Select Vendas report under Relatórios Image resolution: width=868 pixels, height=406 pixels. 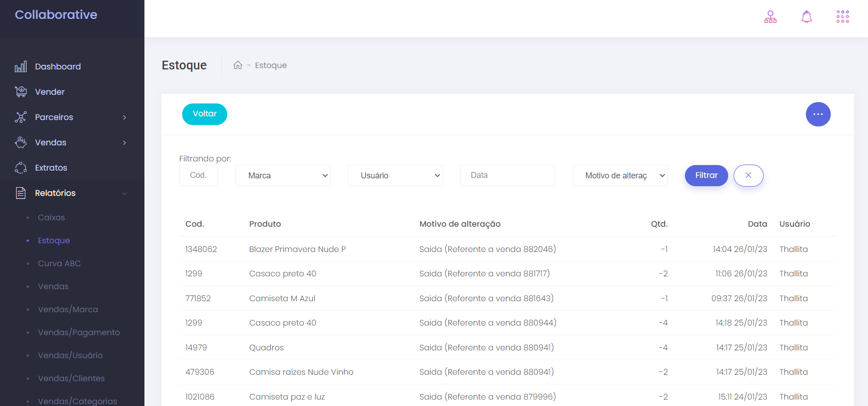click(53, 286)
